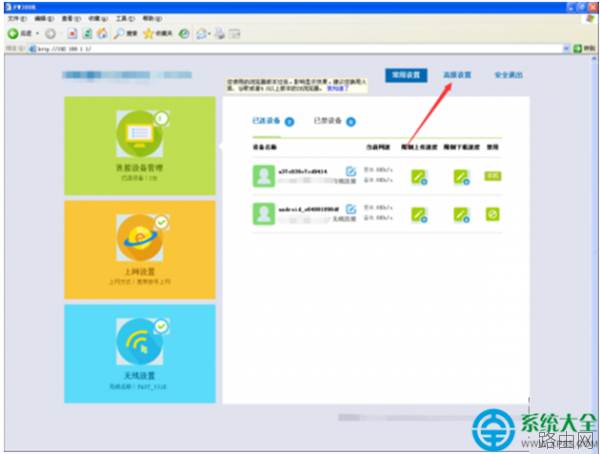Click the browser Forward button

(x=51, y=34)
